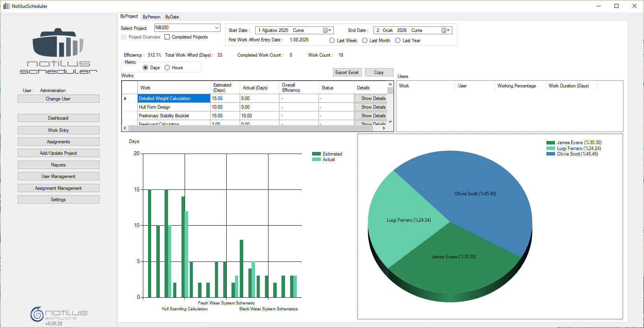Click the Notilus Scheduler logo image

coord(58,51)
